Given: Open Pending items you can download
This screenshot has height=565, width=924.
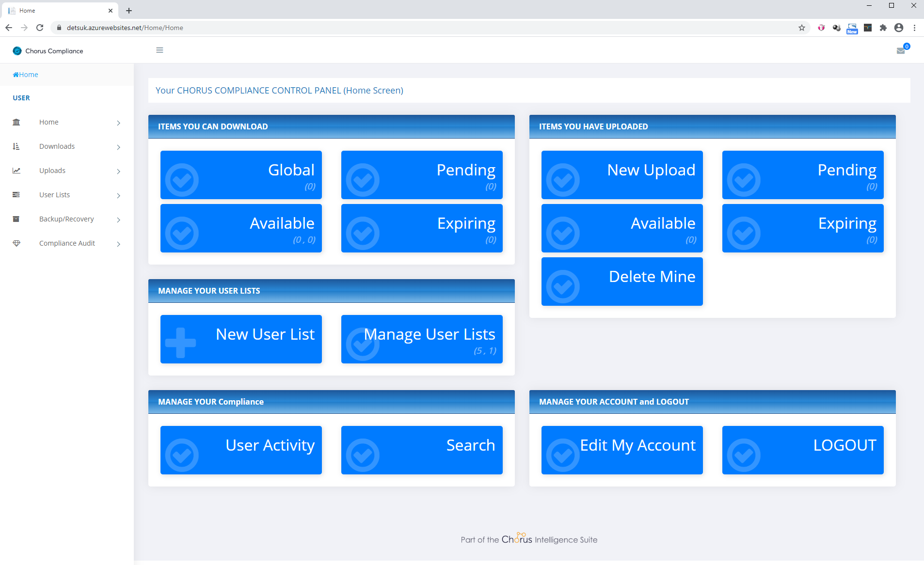Looking at the screenshot, I should pos(422,175).
